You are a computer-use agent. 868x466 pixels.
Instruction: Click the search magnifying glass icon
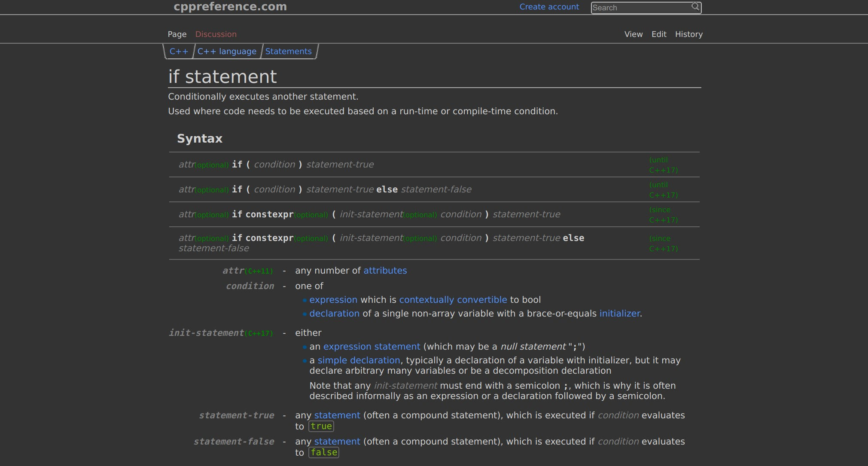(695, 7)
